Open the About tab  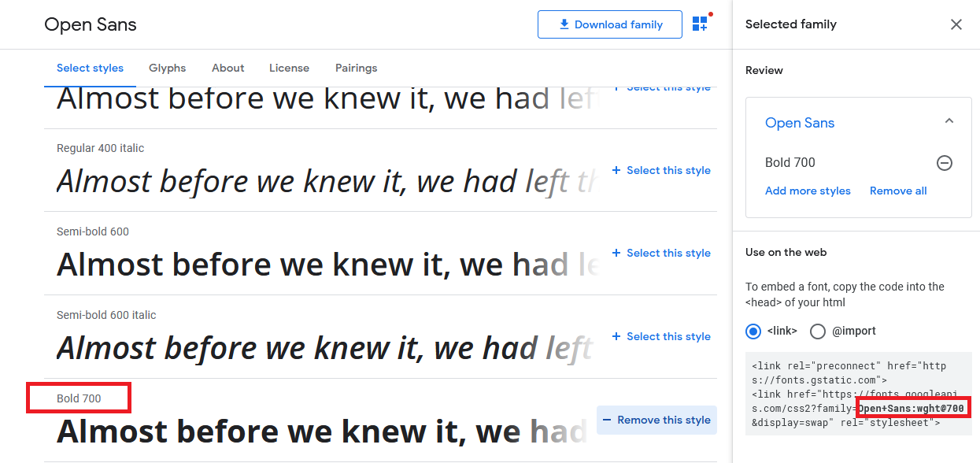click(228, 68)
